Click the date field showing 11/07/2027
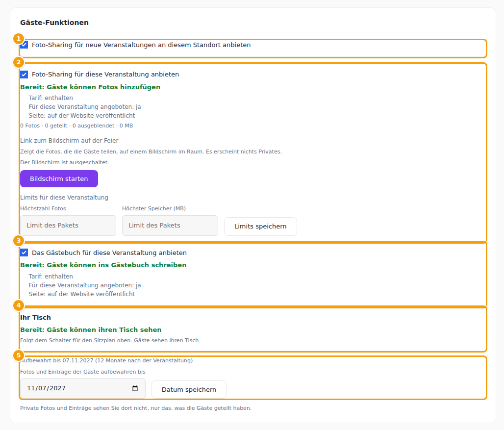 point(82,388)
